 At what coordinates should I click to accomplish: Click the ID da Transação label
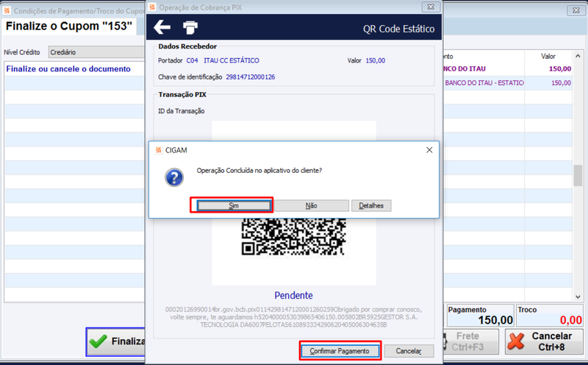(x=182, y=111)
